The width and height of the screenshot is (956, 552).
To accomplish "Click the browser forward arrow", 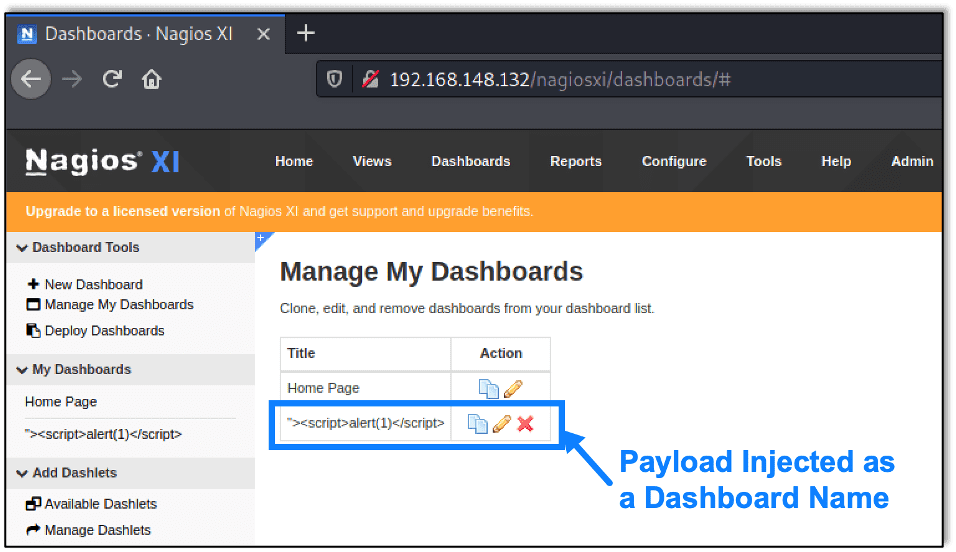I will [72, 79].
